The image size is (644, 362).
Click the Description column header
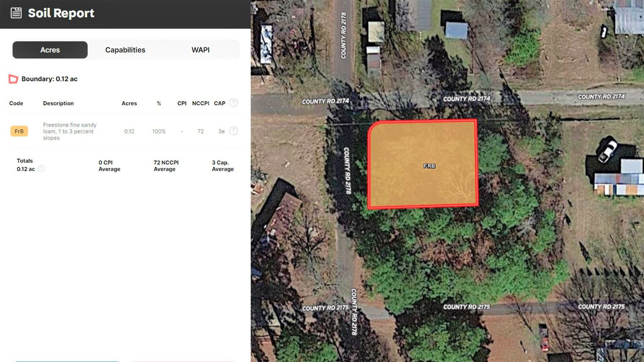pyautogui.click(x=58, y=103)
